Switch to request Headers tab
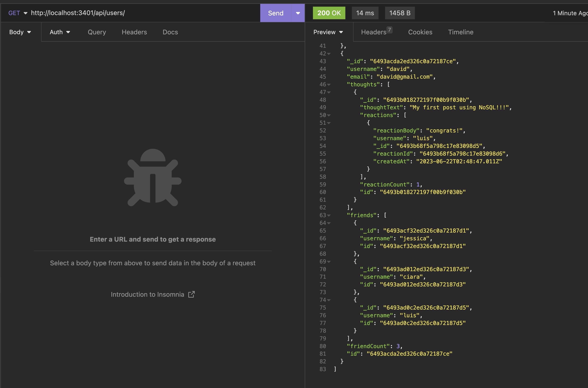The height and width of the screenshot is (388, 588). [x=134, y=32]
